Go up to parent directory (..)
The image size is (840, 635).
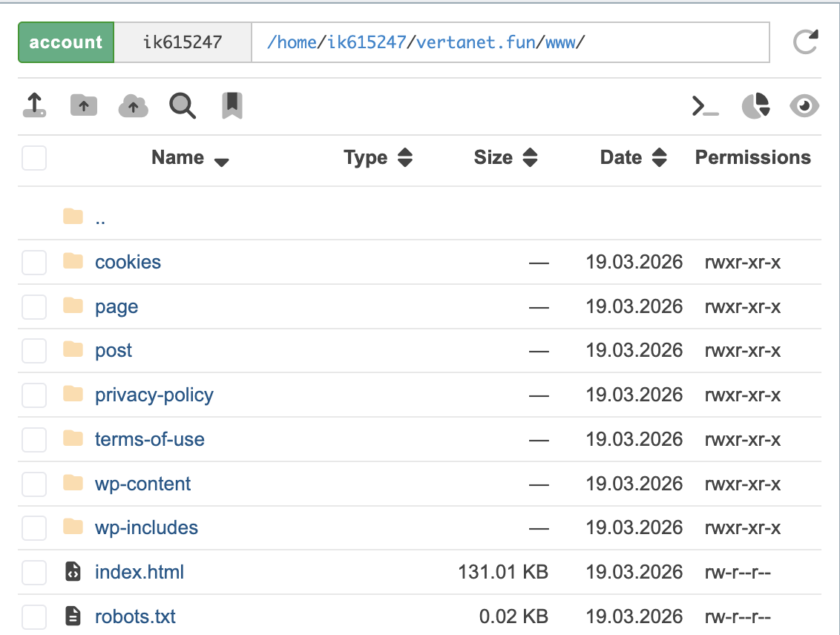pos(100,218)
